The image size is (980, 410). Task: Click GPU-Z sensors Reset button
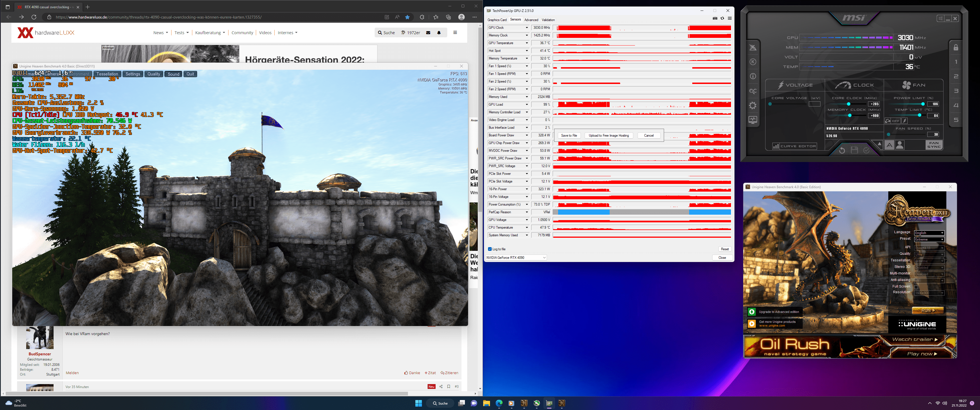[725, 249]
